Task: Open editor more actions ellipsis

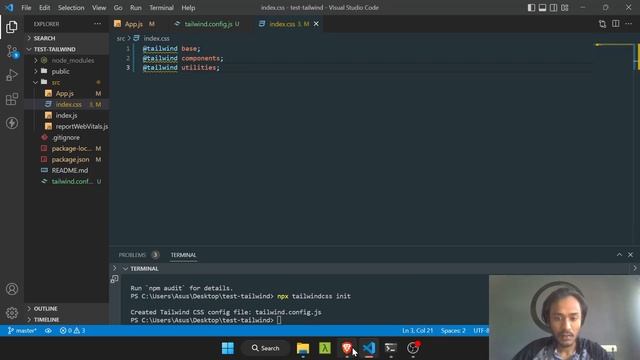Action: [x=628, y=24]
